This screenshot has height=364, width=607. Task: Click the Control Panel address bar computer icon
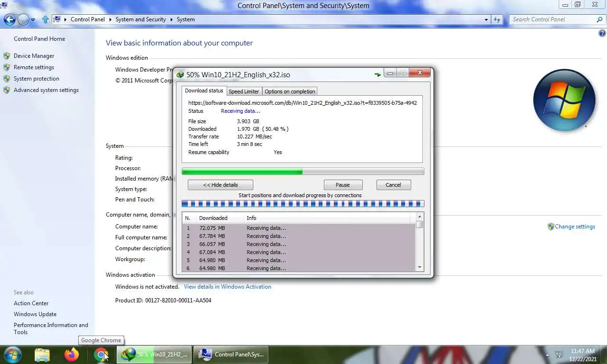57,19
